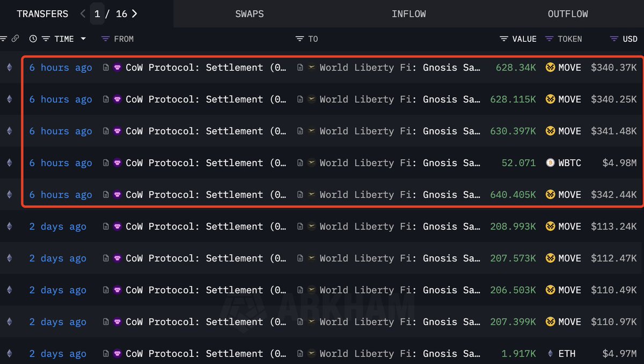This screenshot has height=364, width=644.
Task: Open CoW Protocol: Settlement in the $340.25K row
Action: coord(206,100)
